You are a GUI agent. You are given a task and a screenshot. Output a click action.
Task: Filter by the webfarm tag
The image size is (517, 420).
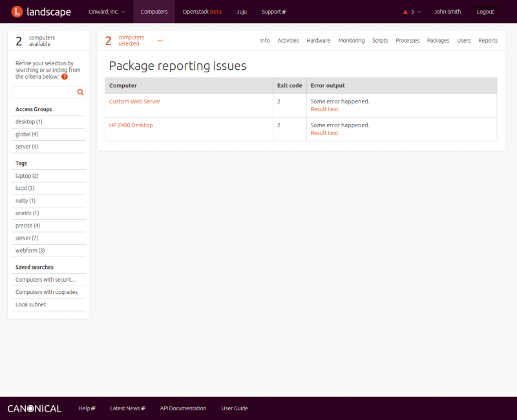pyautogui.click(x=30, y=251)
